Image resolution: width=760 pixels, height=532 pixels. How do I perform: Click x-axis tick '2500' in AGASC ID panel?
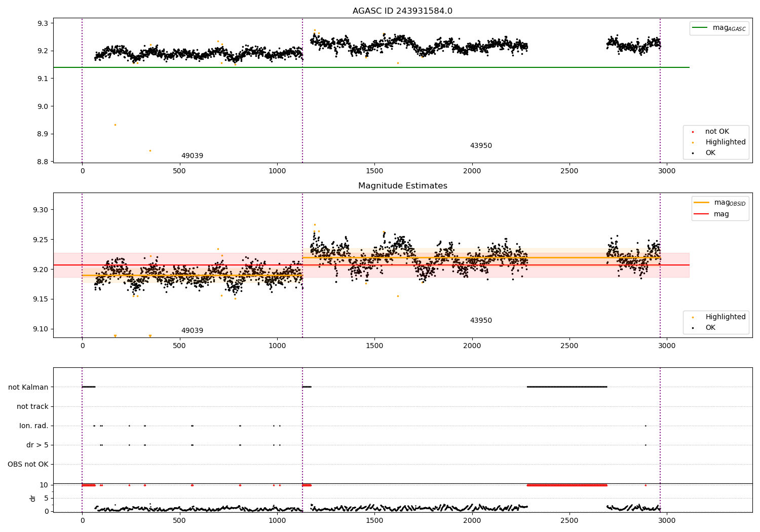click(569, 171)
